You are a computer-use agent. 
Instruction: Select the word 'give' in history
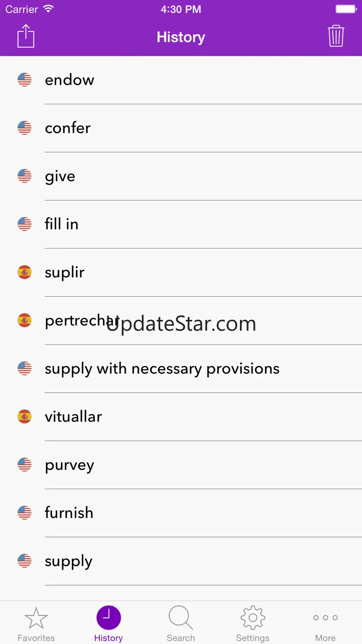tap(60, 176)
